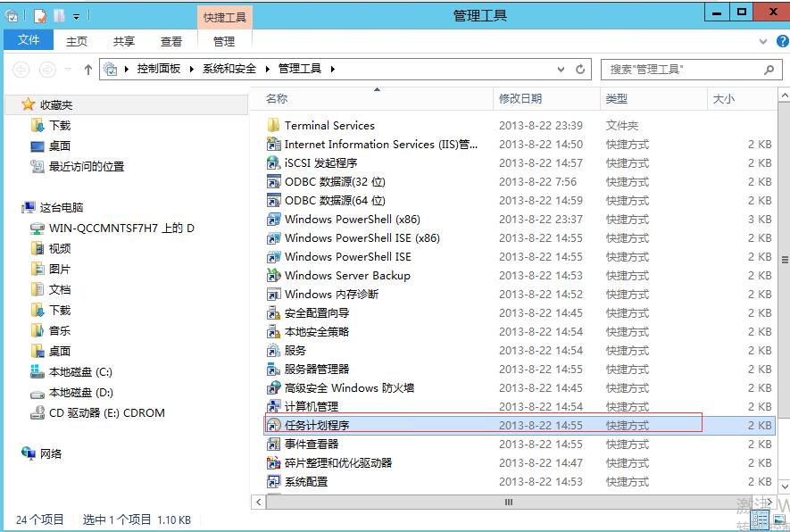Sort by the 修改日期 column header
790x532 pixels.
point(546,98)
